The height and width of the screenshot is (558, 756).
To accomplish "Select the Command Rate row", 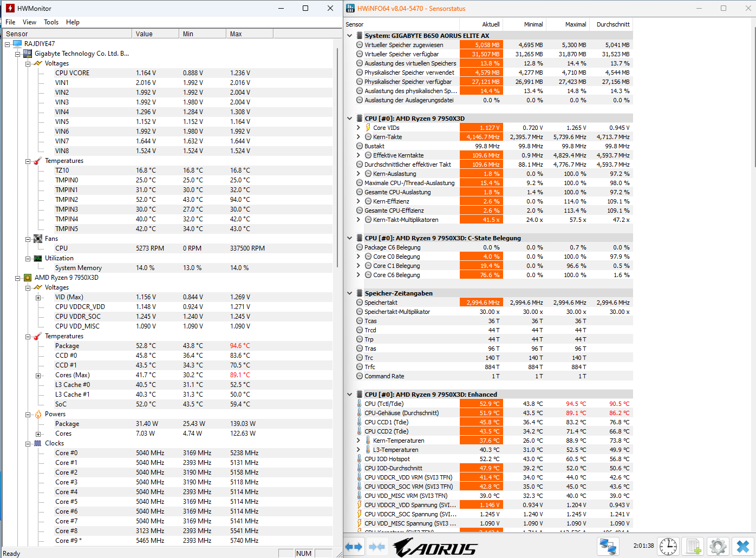I will click(494, 376).
